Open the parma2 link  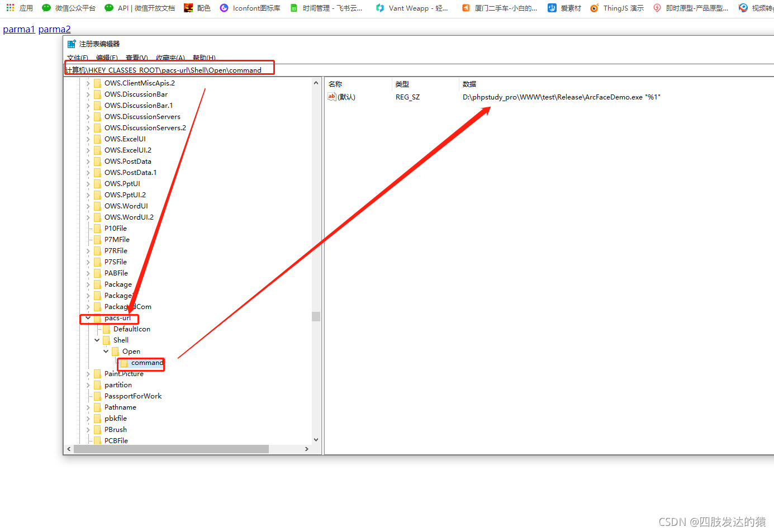(x=55, y=29)
